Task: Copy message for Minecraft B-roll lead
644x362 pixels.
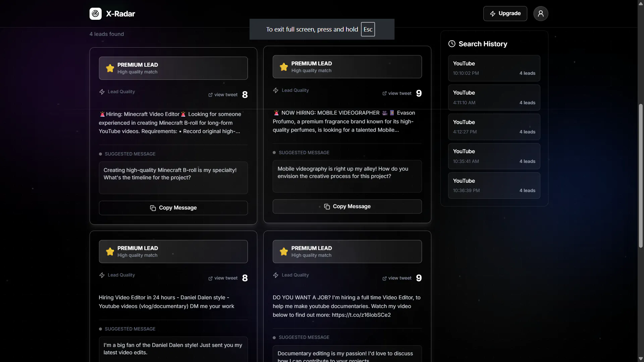Action: click(173, 208)
